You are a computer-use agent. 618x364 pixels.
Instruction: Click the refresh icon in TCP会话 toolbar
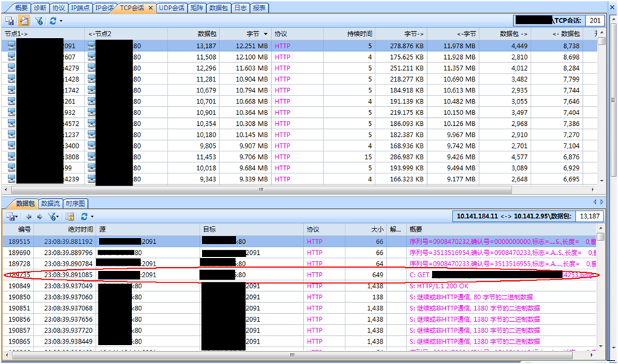point(52,21)
